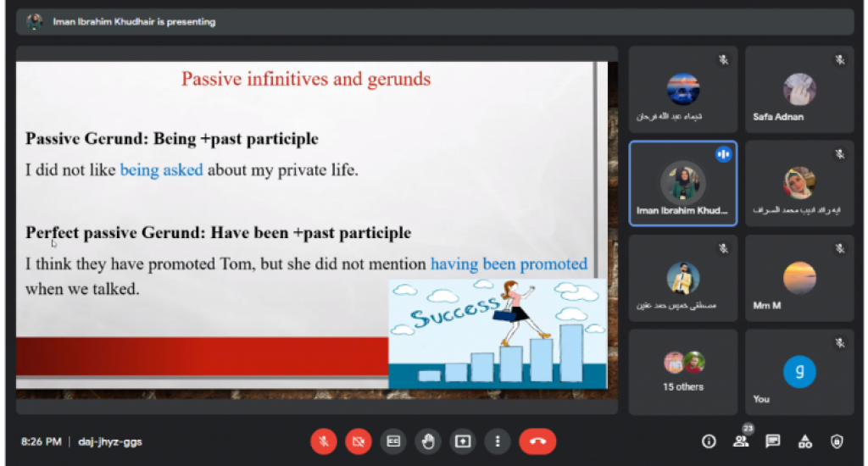Raise your hand
Viewport: 868px width, 466px height.
point(428,441)
